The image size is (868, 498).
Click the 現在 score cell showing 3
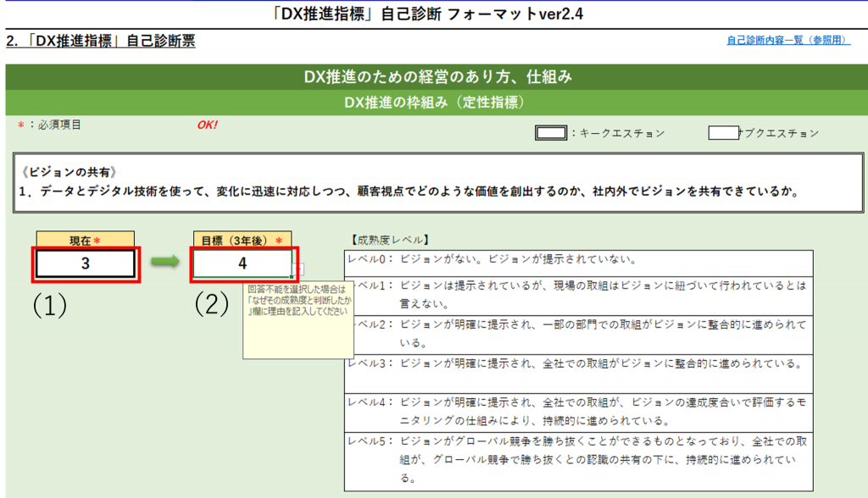pyautogui.click(x=86, y=263)
